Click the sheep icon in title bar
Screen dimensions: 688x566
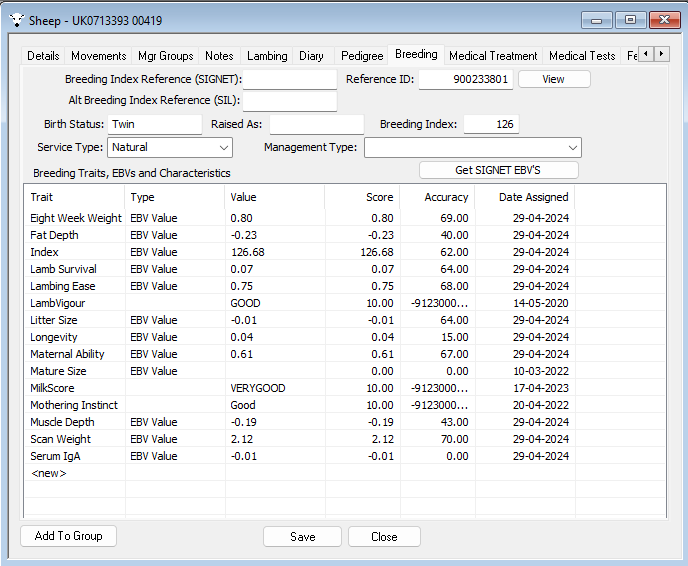coord(17,20)
